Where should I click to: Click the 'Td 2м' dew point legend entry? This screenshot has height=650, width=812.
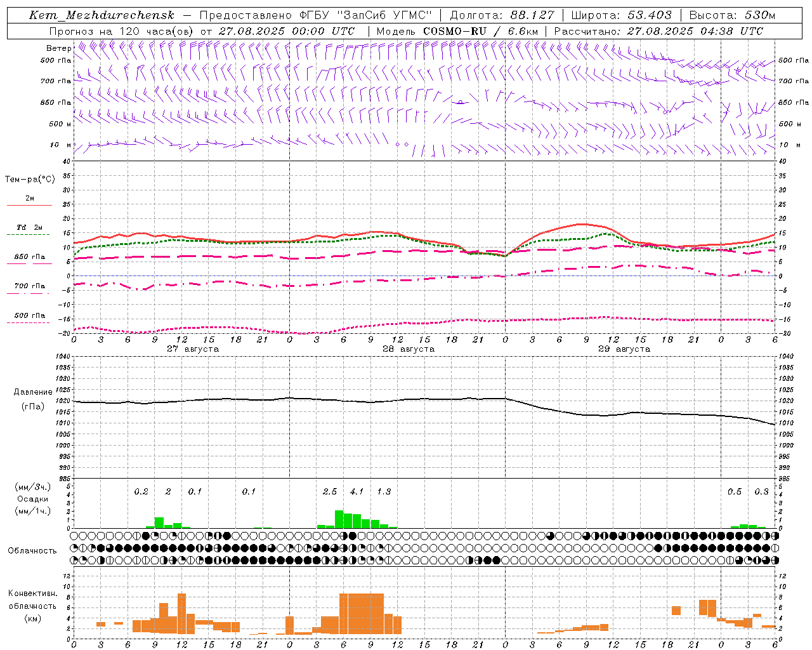coord(29,227)
